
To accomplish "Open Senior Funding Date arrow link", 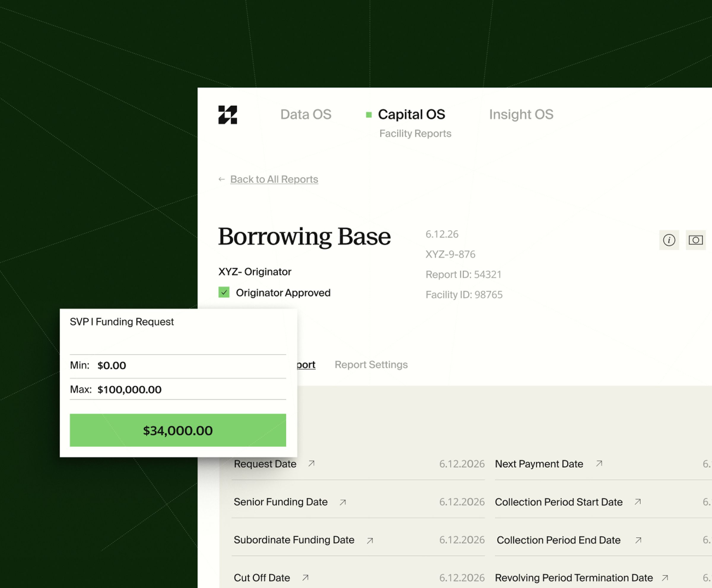I will click(x=343, y=502).
